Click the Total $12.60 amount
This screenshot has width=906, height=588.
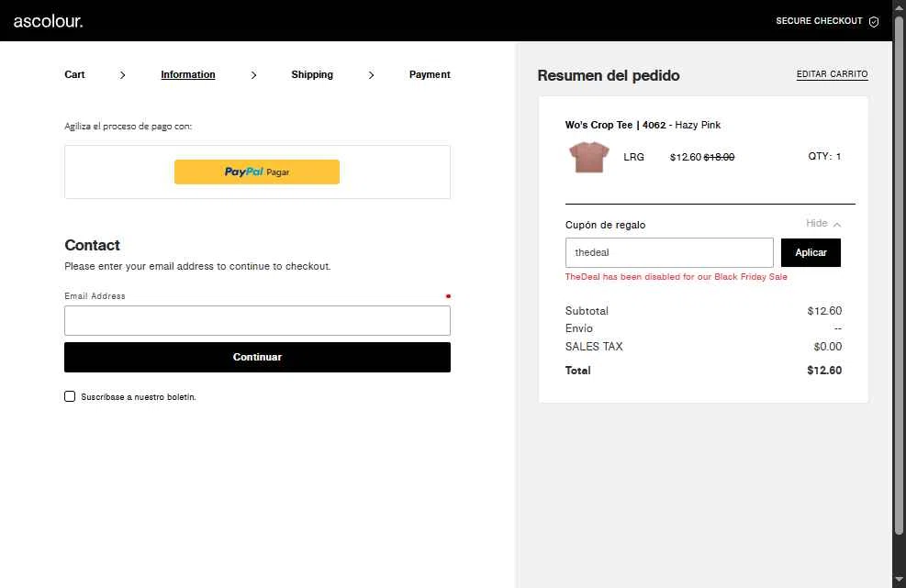824,371
